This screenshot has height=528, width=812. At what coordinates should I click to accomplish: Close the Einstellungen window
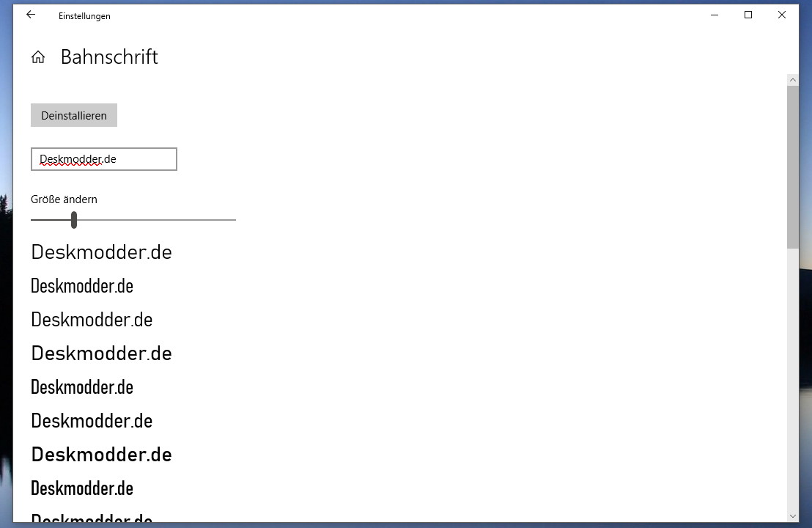[782, 15]
